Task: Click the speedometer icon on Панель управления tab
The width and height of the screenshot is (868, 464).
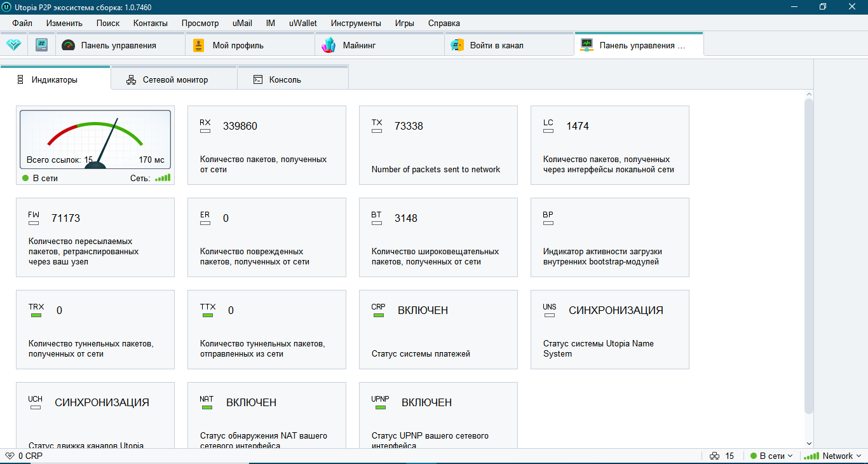Action: coord(68,45)
